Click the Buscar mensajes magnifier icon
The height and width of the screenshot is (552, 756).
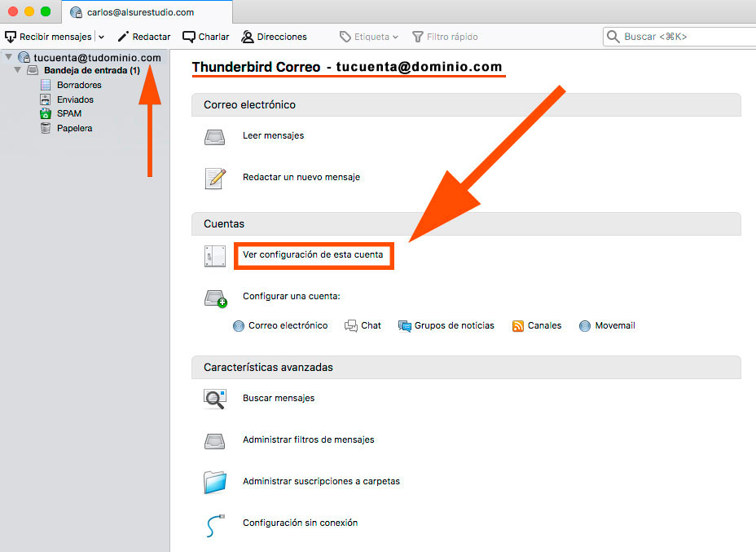pyautogui.click(x=215, y=397)
